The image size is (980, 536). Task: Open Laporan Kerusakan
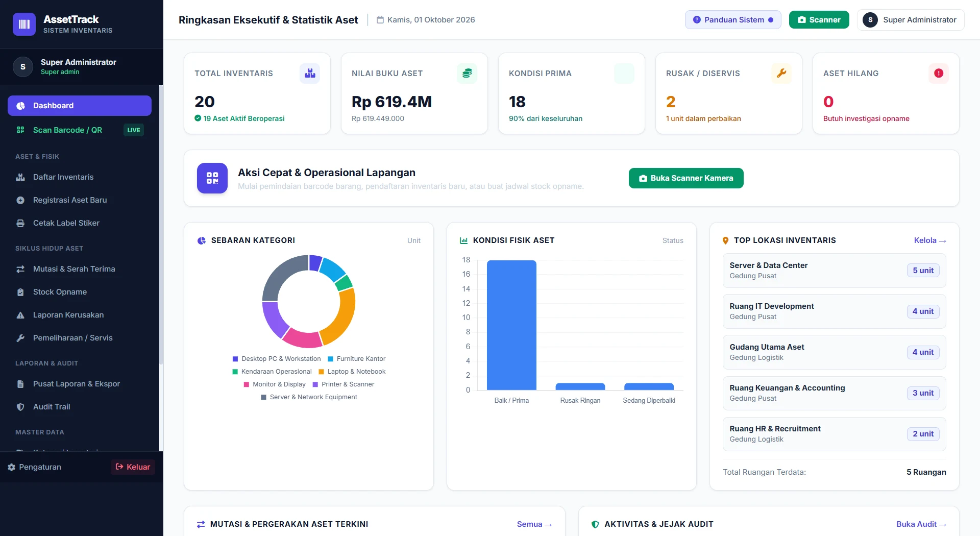[x=80, y=315]
